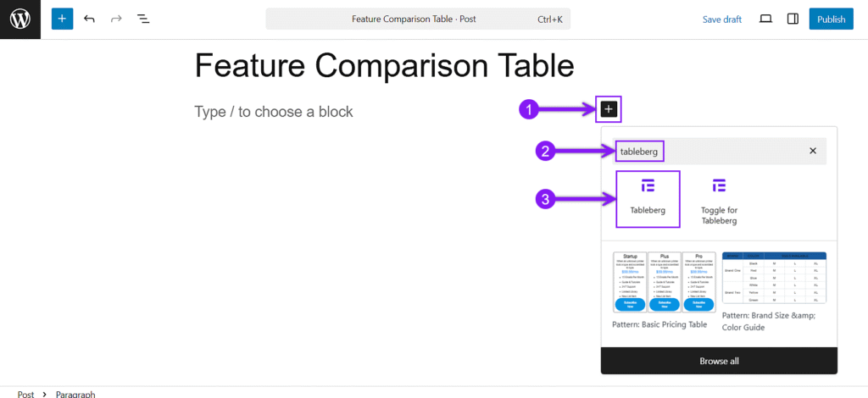
Task: Click the Browse all button
Action: pyautogui.click(x=719, y=361)
